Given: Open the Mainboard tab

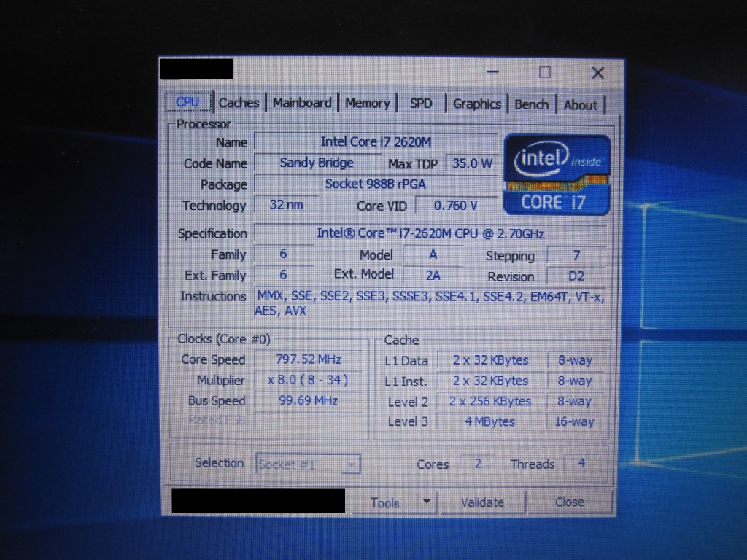Looking at the screenshot, I should tap(301, 103).
